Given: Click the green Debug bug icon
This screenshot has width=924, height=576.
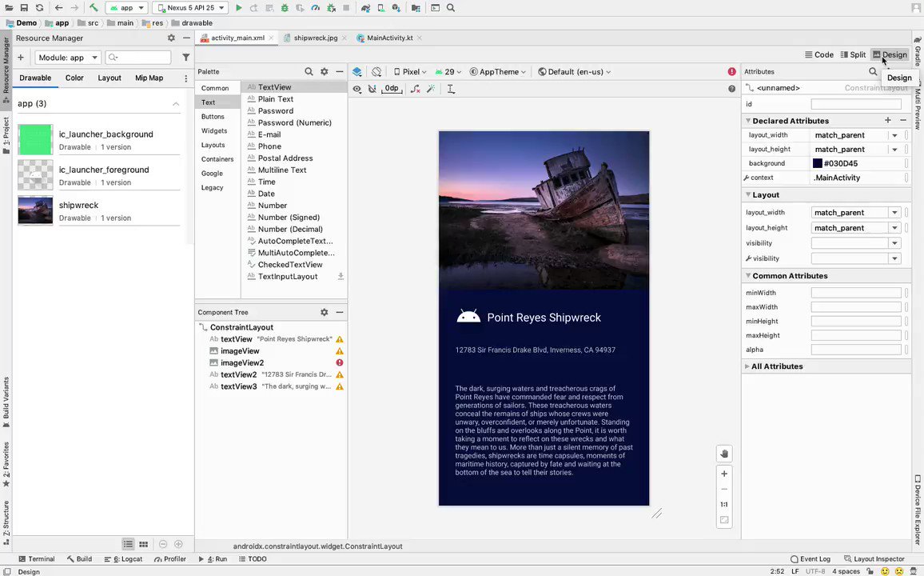Looking at the screenshot, I should 285,8.
